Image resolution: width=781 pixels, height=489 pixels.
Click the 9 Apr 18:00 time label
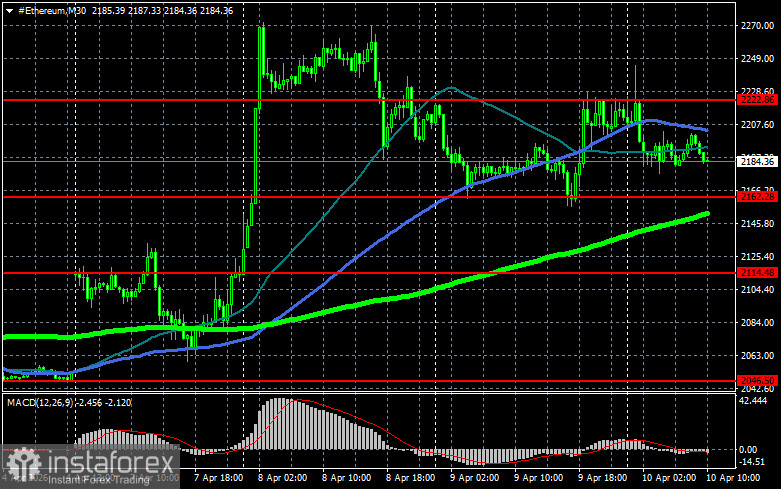point(602,478)
